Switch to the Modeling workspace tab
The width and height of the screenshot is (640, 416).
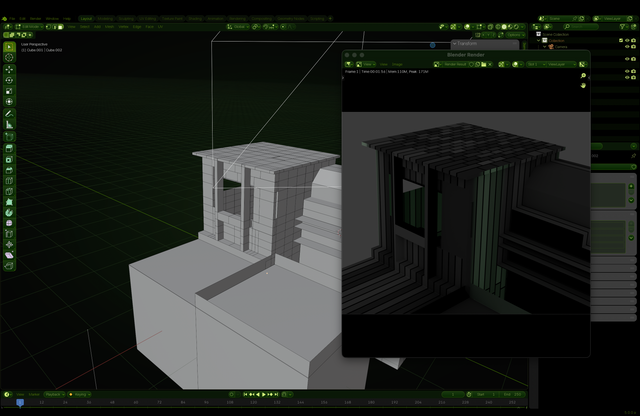point(105,19)
